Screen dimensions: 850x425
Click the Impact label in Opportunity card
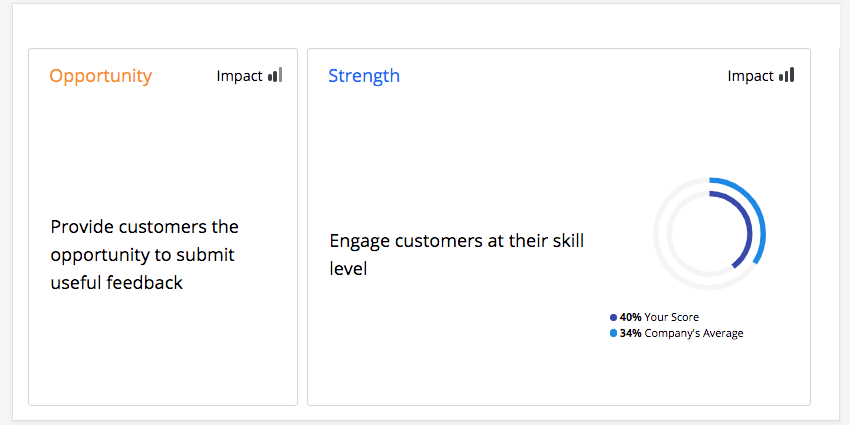[x=239, y=76]
